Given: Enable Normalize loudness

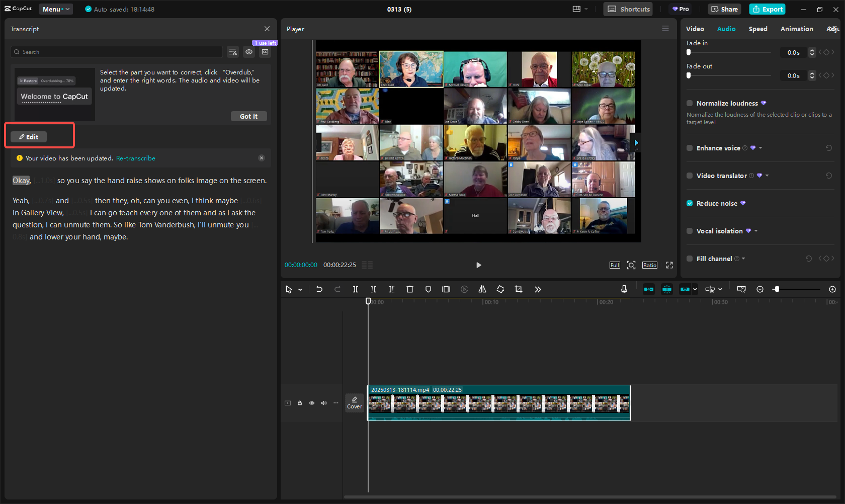Looking at the screenshot, I should click(690, 103).
